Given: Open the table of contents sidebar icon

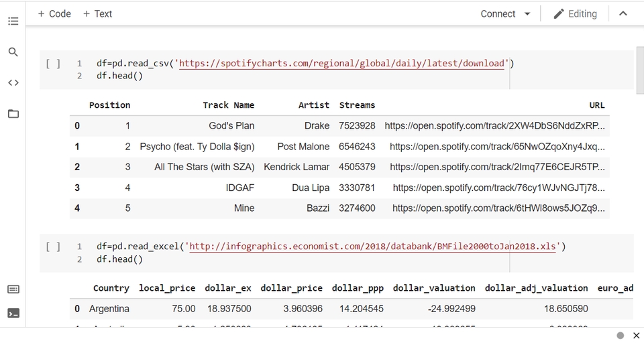Looking at the screenshot, I should (x=13, y=21).
